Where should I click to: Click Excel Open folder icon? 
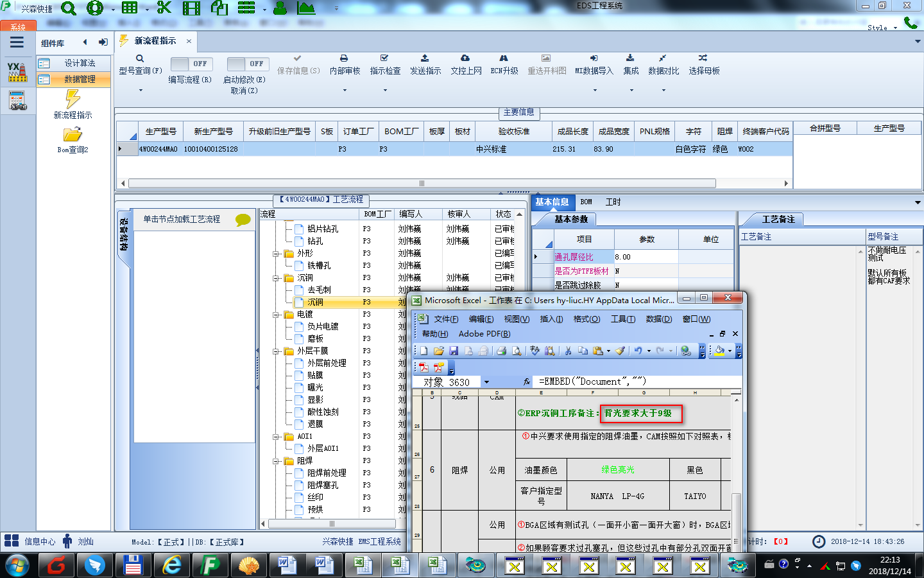pyautogui.click(x=439, y=351)
